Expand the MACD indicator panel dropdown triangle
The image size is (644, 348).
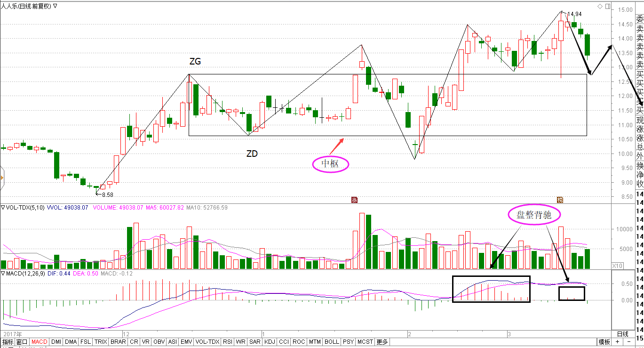[x=2, y=274]
